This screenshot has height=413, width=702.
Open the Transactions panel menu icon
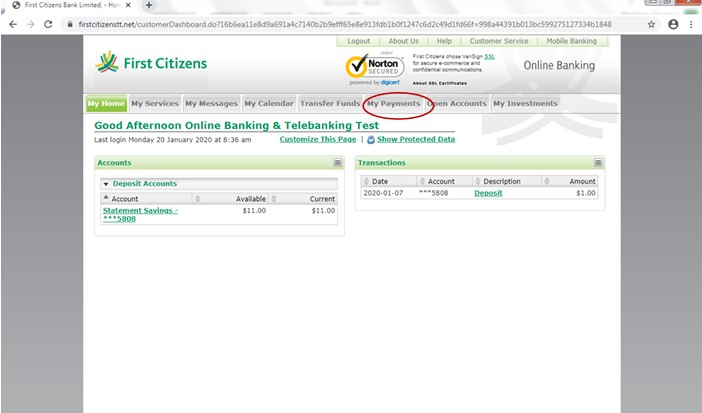pos(598,162)
